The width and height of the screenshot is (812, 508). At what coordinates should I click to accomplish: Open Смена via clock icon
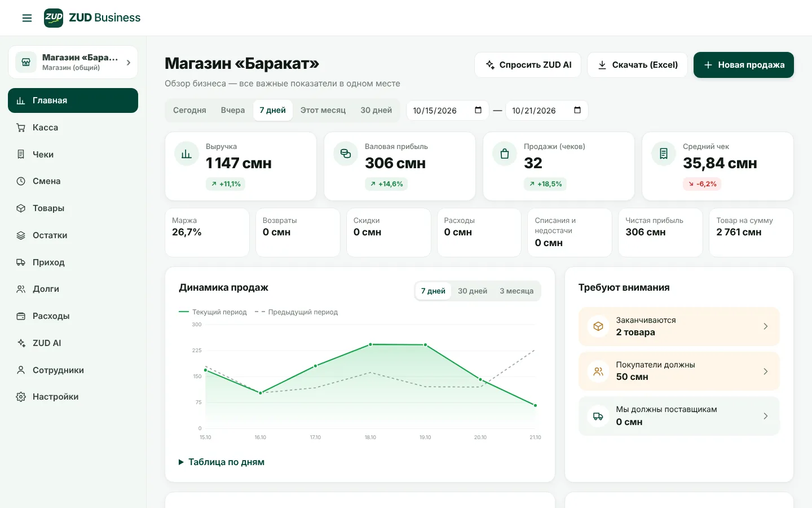tap(21, 181)
